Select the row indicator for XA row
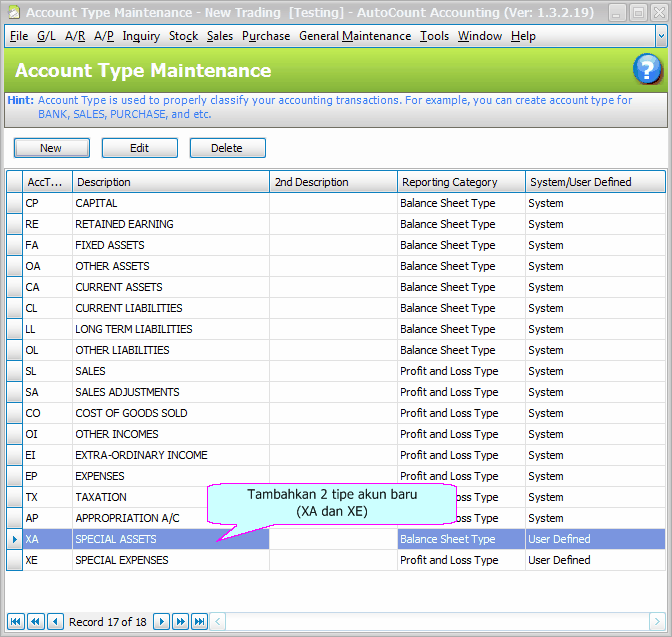Image resolution: width=672 pixels, height=637 pixels. click(x=14, y=539)
